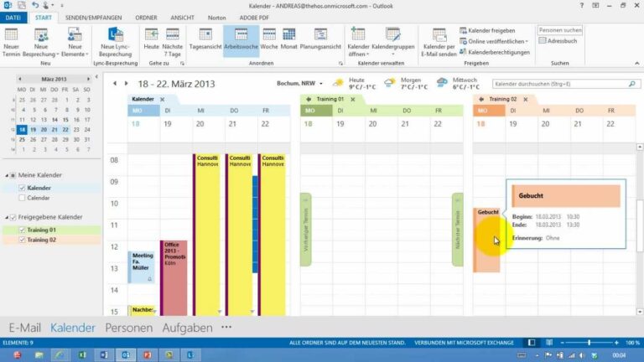
Task: Click Personen suchen search field
Action: pos(560,30)
